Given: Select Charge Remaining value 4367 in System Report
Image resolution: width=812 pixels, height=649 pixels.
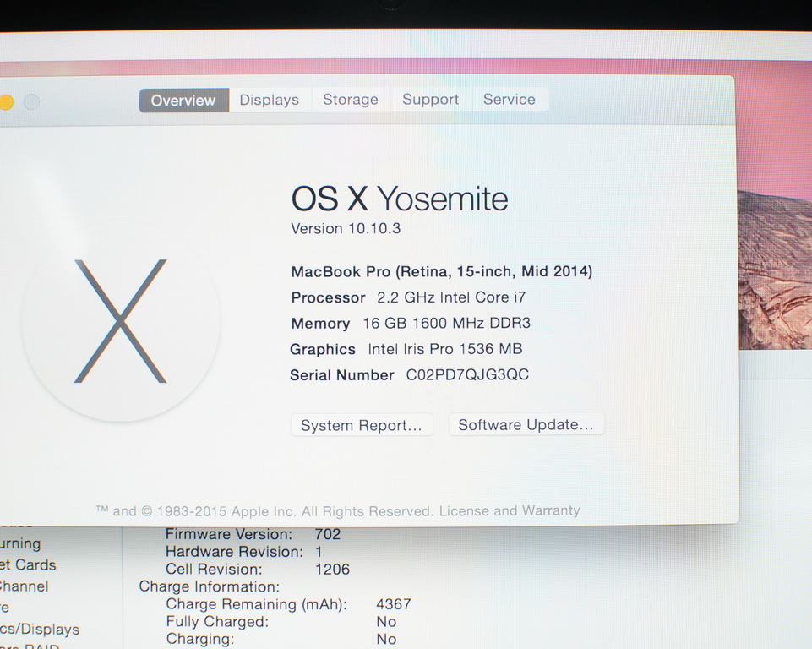Looking at the screenshot, I should (394, 604).
